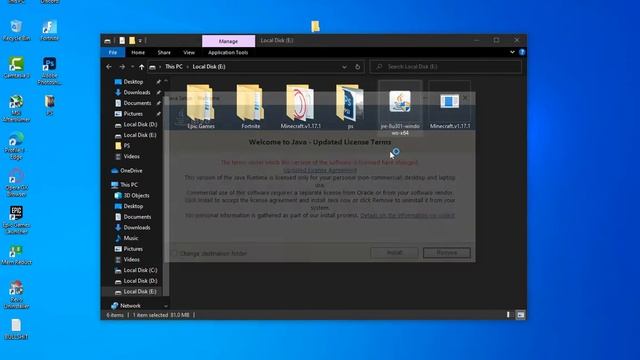Select the Epic Games folder in Explorer
Viewport: 640px width, 360px height.
pos(201,107)
